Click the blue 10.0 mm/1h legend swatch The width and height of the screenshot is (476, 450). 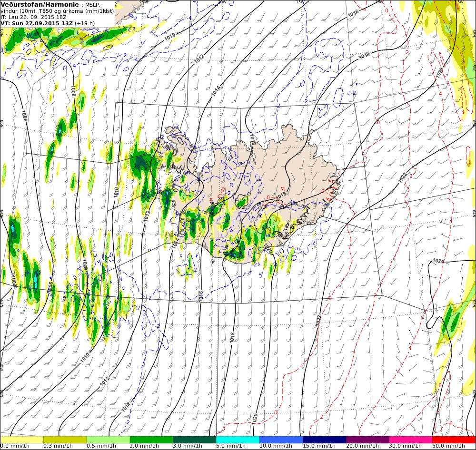pos(281,440)
